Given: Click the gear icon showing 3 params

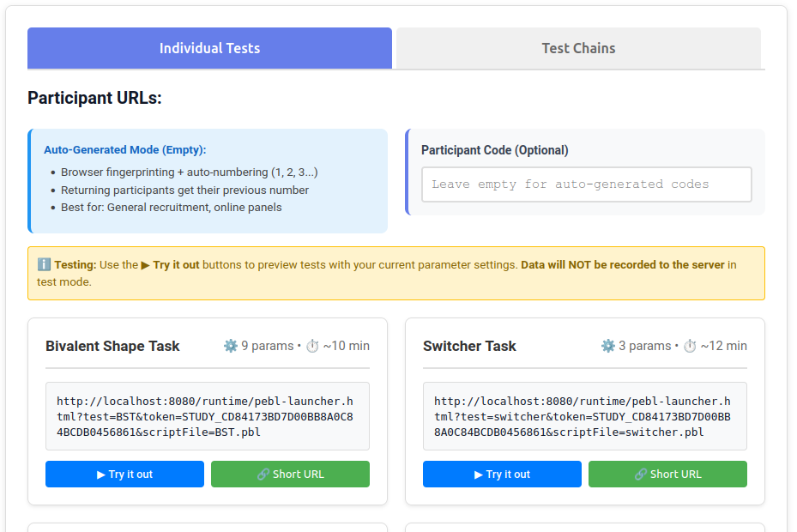Looking at the screenshot, I should tap(607, 345).
